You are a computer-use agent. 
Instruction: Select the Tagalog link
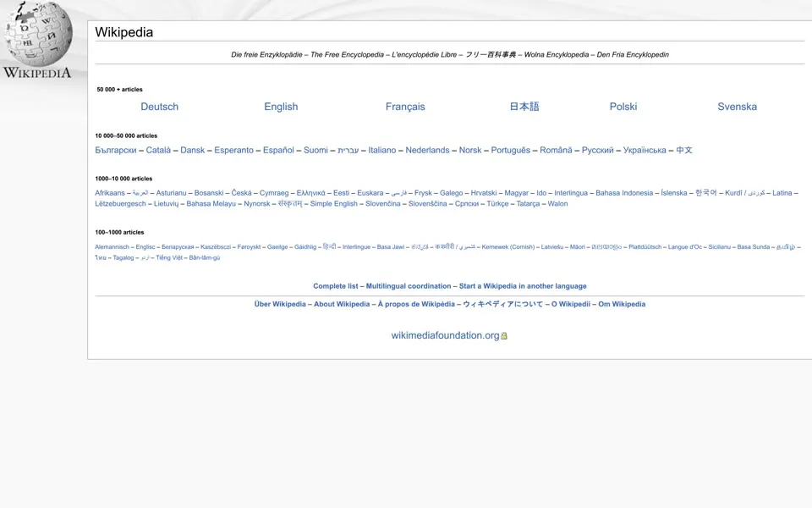123,257
